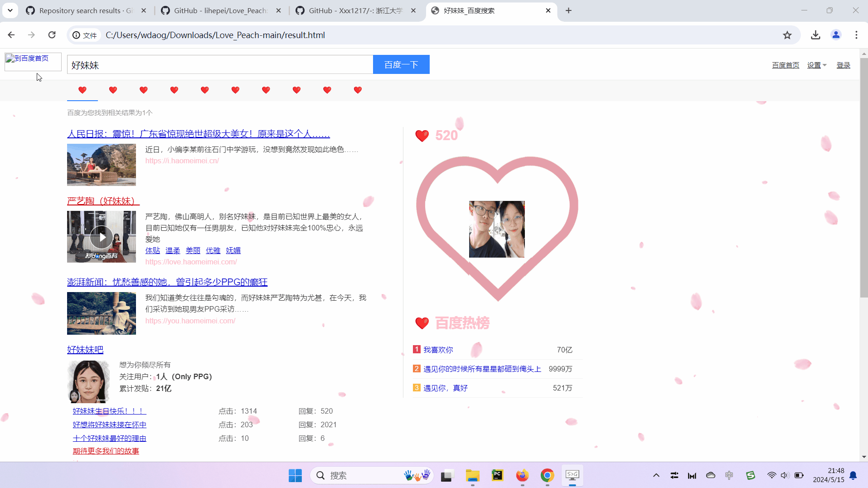This screenshot has height=488, width=868.
Task: Open the 好妹妹生日快乐！！！ post link
Action: point(110,411)
